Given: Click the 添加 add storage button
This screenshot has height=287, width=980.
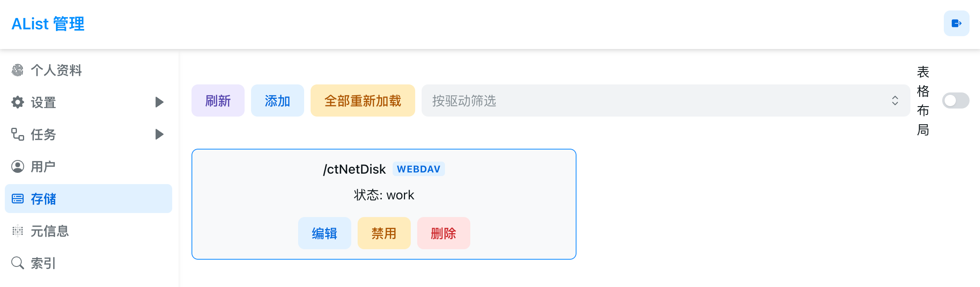Looking at the screenshot, I should tap(278, 100).
